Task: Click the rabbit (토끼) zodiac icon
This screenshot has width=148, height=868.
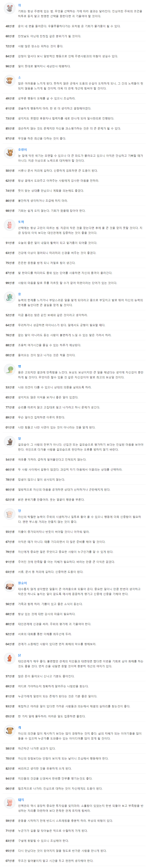Action: click(x=10, y=225)
